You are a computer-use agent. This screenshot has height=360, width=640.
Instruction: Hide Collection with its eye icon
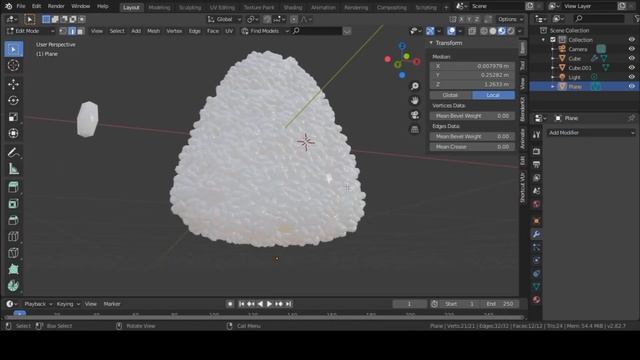point(631,40)
